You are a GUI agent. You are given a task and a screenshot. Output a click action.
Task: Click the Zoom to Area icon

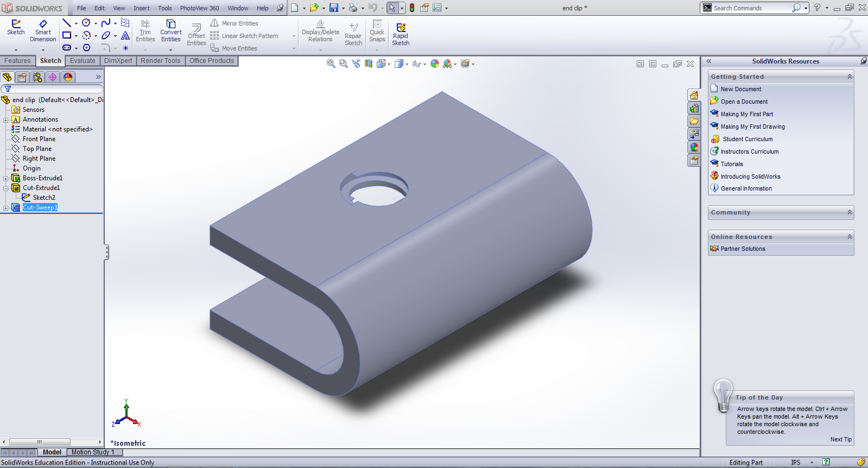click(343, 64)
